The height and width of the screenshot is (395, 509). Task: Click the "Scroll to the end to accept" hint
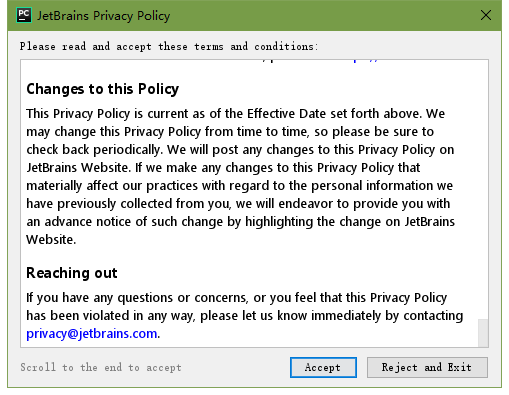coord(101,367)
